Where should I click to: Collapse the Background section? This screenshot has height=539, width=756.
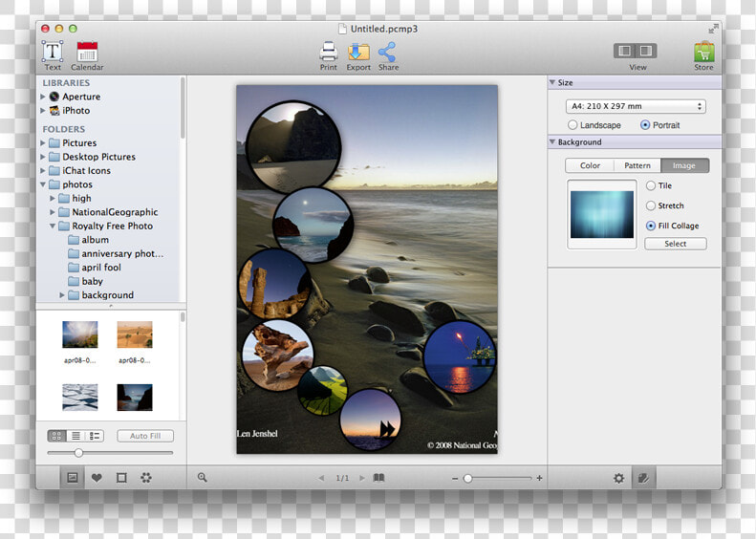(x=552, y=141)
